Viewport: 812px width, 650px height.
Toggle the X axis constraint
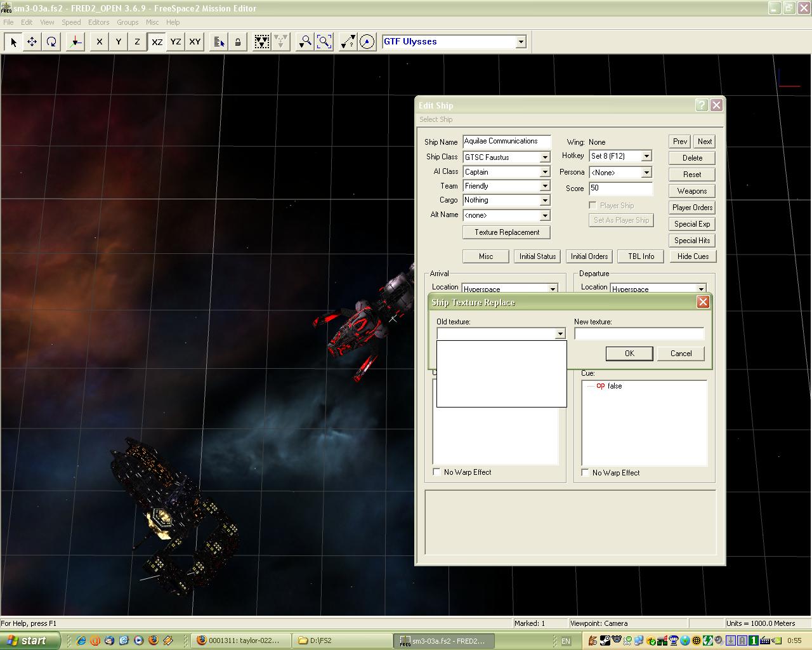pos(99,42)
